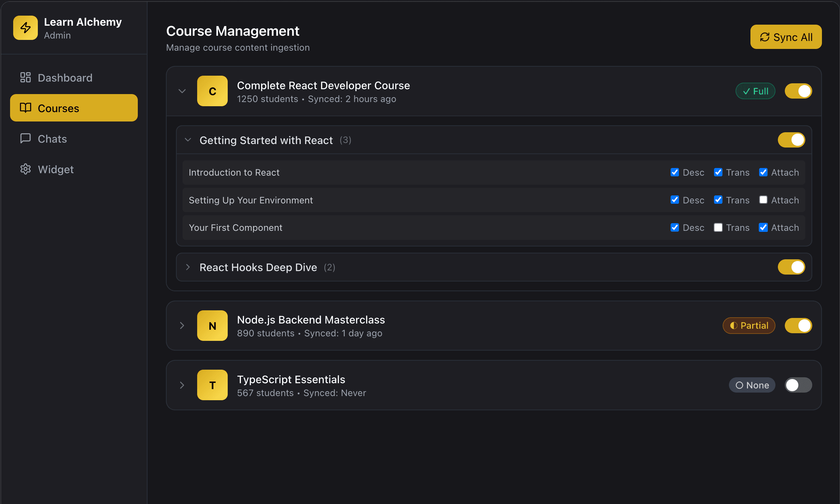840x504 pixels.
Task: Open the Dashboard page
Action: [x=65, y=77]
